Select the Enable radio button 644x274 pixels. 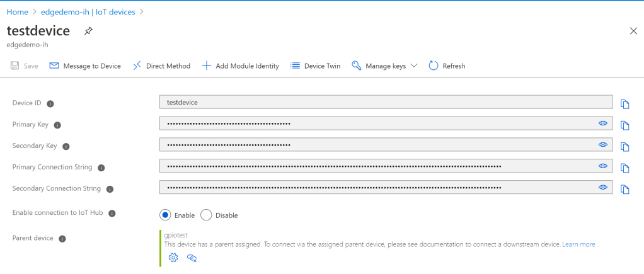[x=166, y=215]
